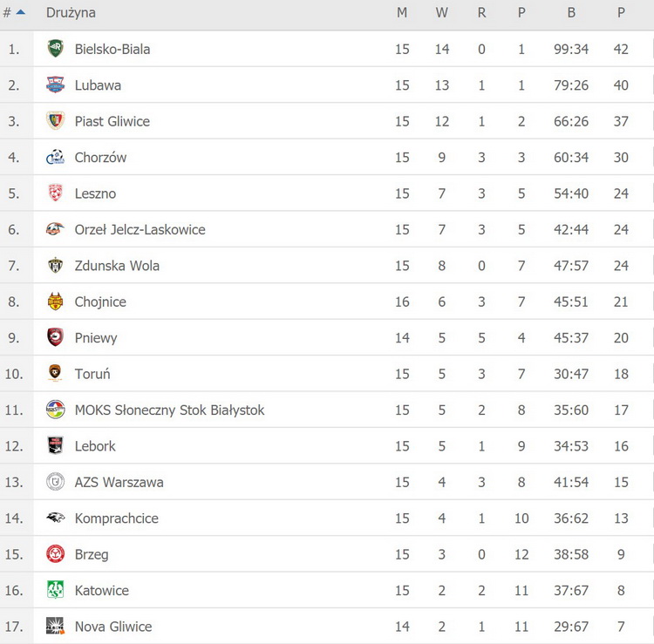The image size is (654, 644).
Task: Click the Pniewy team logo icon
Action: [55, 338]
